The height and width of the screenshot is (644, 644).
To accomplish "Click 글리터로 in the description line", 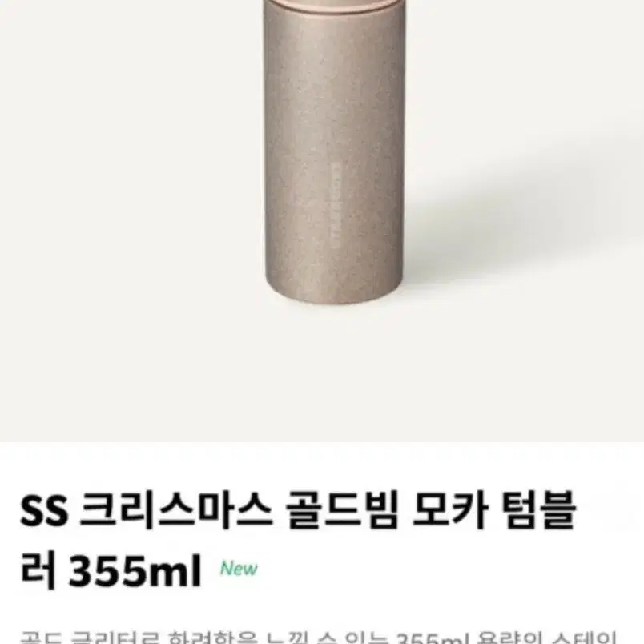I will tap(115, 638).
